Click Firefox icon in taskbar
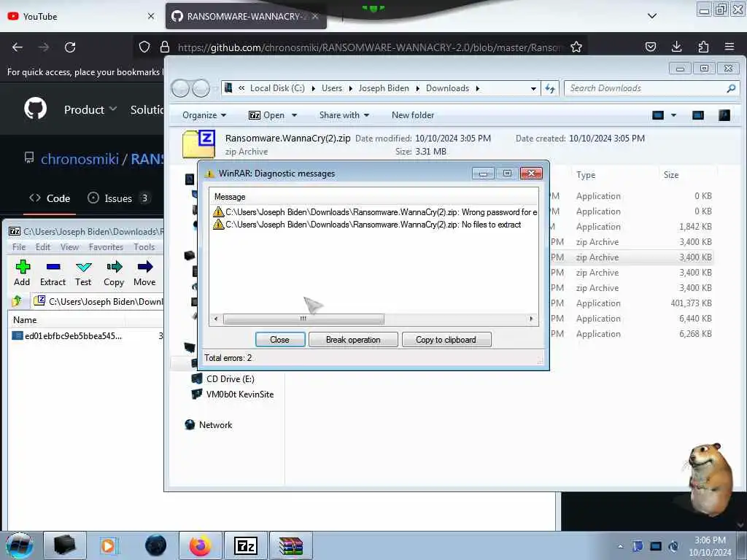The width and height of the screenshot is (747, 560). (x=200, y=545)
